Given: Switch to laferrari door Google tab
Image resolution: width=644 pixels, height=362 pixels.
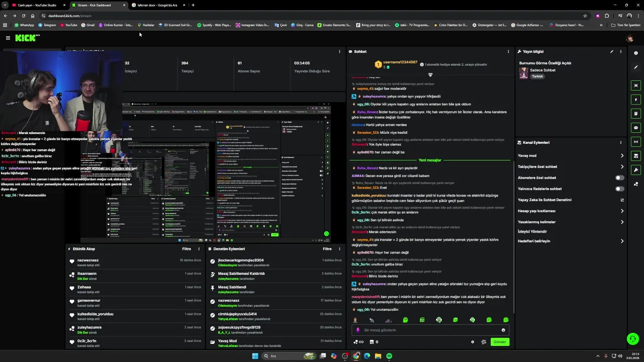Looking at the screenshot, I should [157, 5].
